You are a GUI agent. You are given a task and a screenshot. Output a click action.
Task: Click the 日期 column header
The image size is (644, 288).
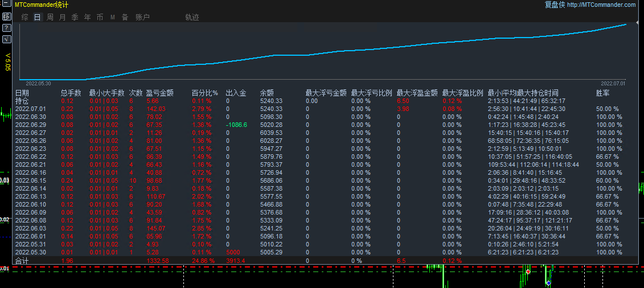[x=22, y=93]
